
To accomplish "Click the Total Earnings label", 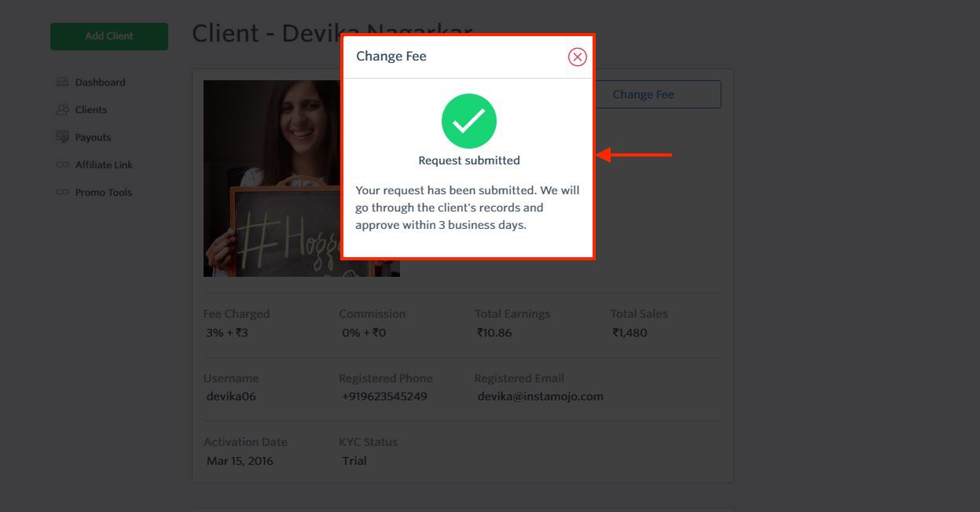I will pyautogui.click(x=512, y=314).
